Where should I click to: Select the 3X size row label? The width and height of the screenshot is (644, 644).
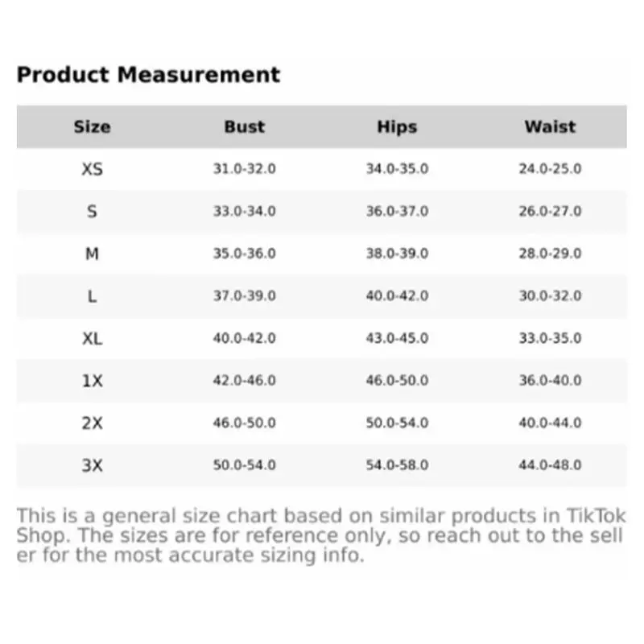[x=92, y=465]
